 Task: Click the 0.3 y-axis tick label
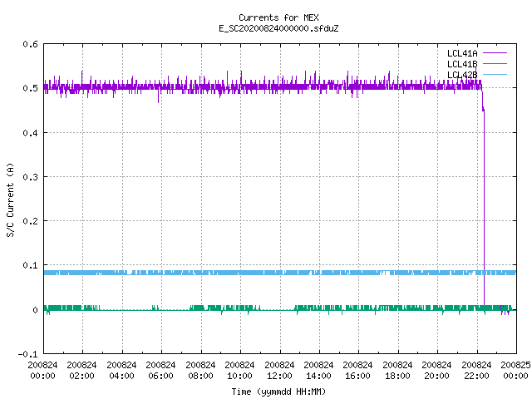[30, 177]
